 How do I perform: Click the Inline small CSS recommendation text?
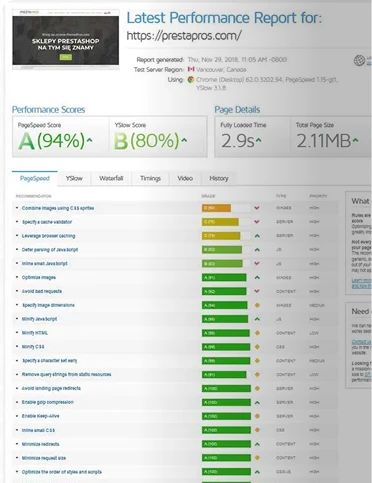(x=38, y=430)
